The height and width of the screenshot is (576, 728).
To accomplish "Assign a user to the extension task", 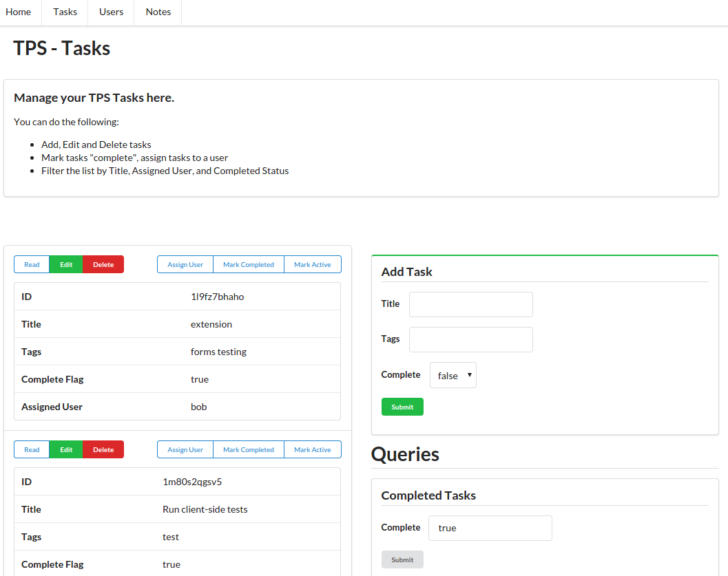I will pyautogui.click(x=185, y=264).
